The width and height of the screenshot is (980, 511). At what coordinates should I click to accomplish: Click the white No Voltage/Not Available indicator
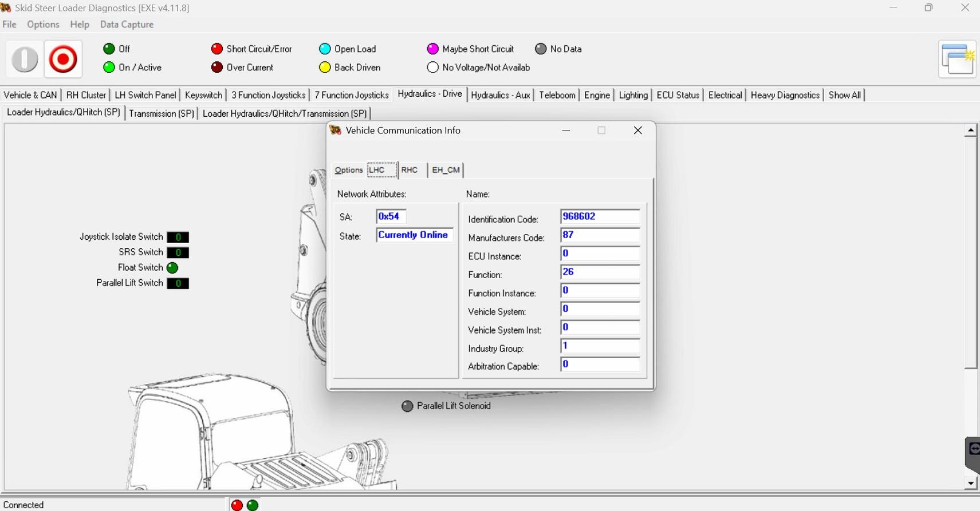click(433, 67)
